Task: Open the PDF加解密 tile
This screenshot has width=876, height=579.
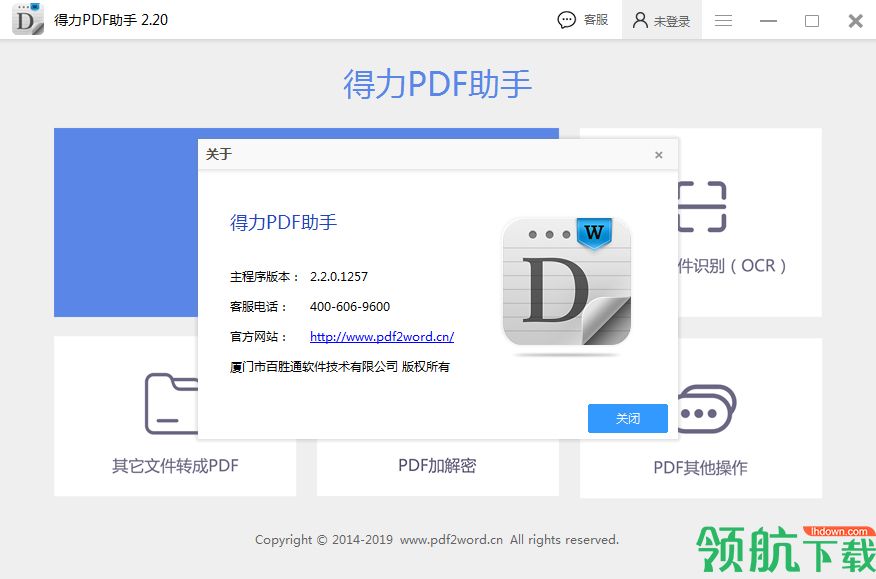Action: 437,467
